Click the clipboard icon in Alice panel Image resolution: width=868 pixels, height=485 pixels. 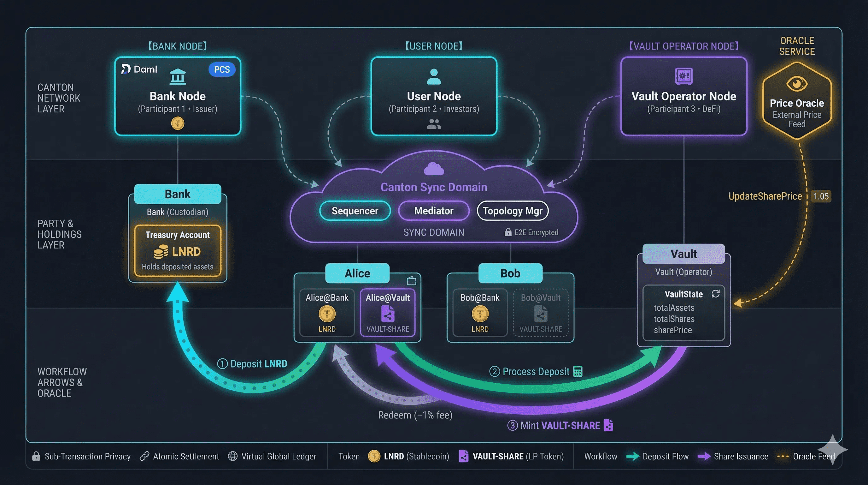pos(411,281)
